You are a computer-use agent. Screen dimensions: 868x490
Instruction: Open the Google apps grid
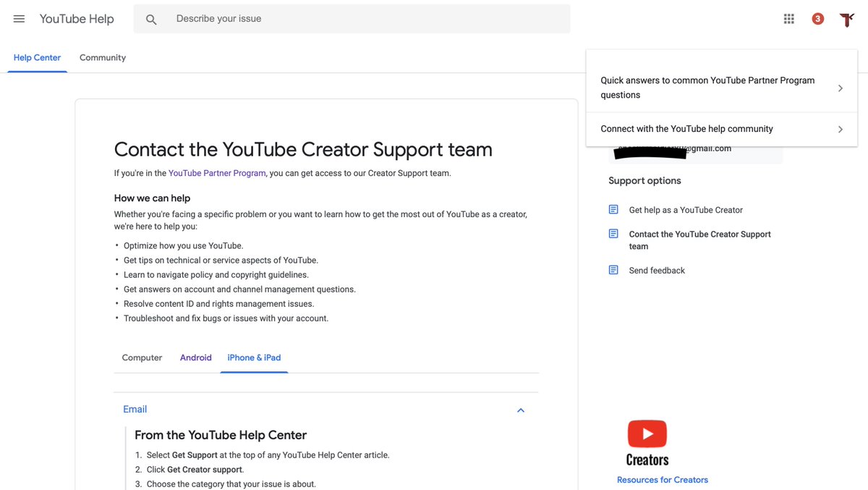tap(789, 19)
